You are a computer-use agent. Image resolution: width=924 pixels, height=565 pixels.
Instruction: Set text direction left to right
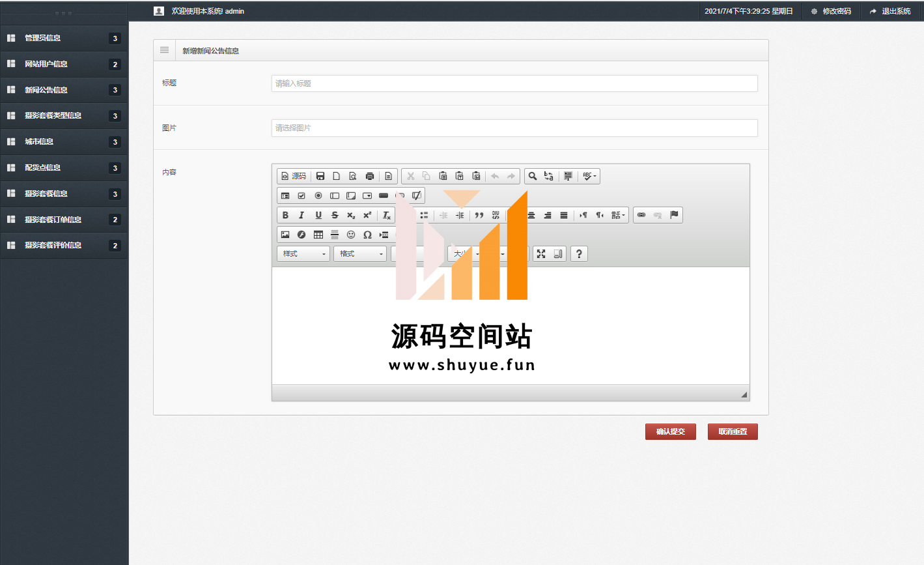click(583, 215)
